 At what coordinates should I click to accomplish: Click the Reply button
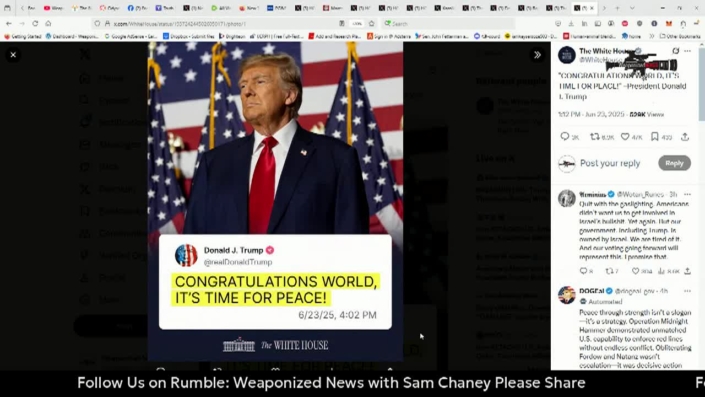pyautogui.click(x=674, y=163)
